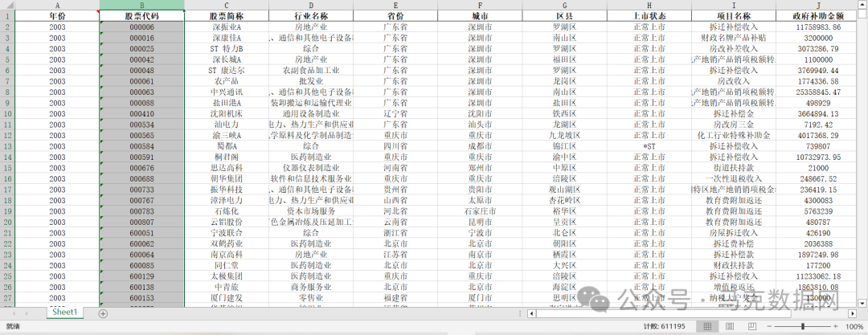Adjust the zoom slider handle

pyautogui.click(x=803, y=326)
